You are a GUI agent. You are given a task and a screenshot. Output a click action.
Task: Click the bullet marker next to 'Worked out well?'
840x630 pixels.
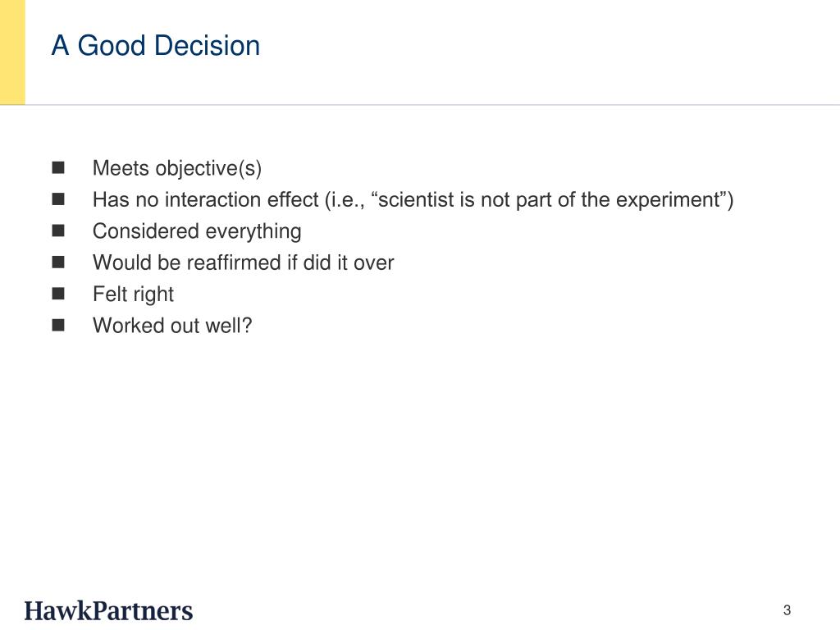[58, 325]
